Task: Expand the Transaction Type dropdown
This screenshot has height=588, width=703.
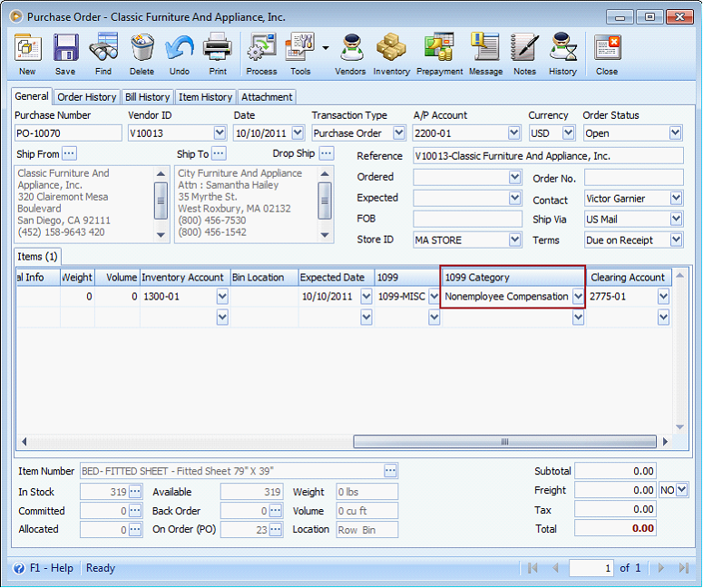Action: 398,133
